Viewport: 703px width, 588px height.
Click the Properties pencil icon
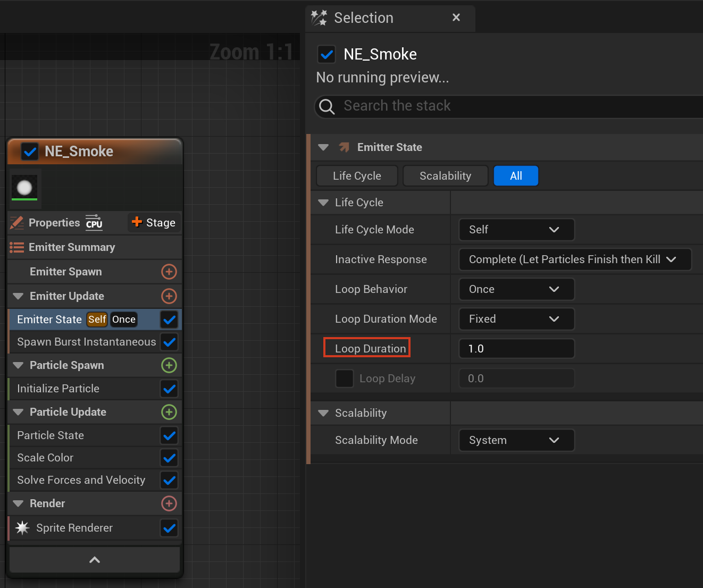pyautogui.click(x=17, y=223)
